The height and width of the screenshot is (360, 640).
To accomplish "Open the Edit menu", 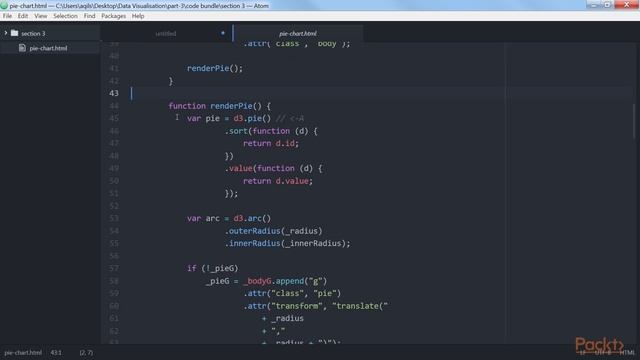I will (x=23, y=16).
